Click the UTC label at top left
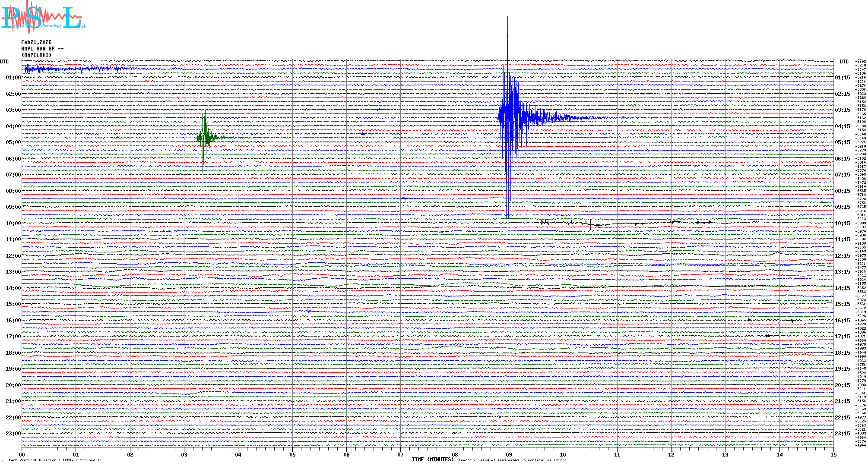868x466 pixels. point(4,62)
